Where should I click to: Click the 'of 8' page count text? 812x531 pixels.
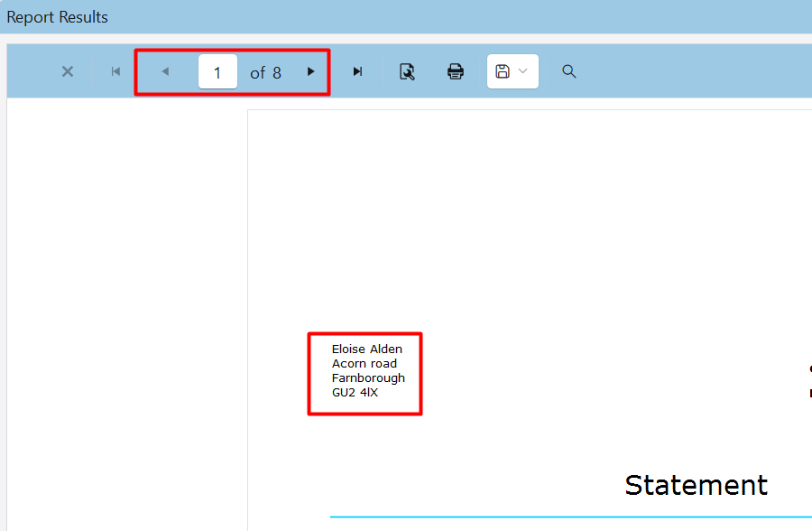point(265,72)
